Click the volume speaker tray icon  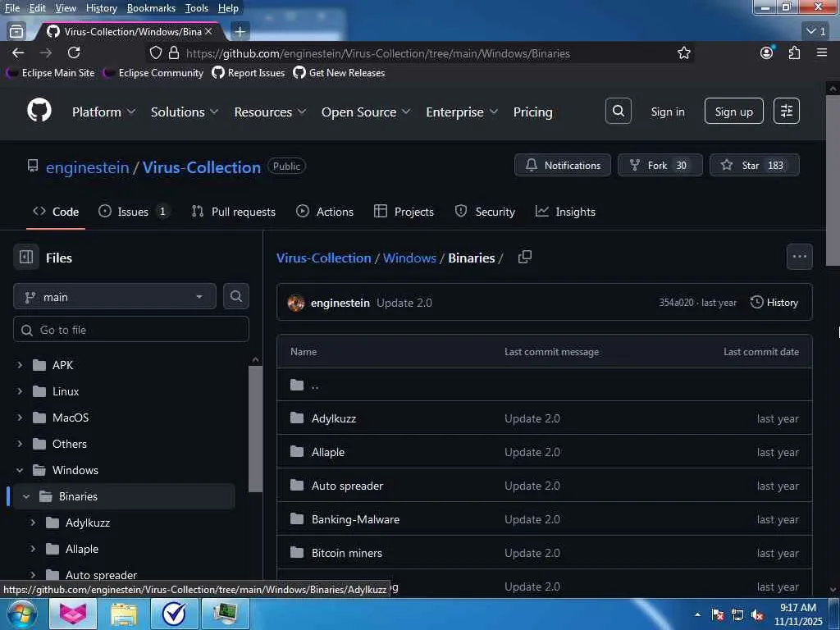pyautogui.click(x=757, y=615)
